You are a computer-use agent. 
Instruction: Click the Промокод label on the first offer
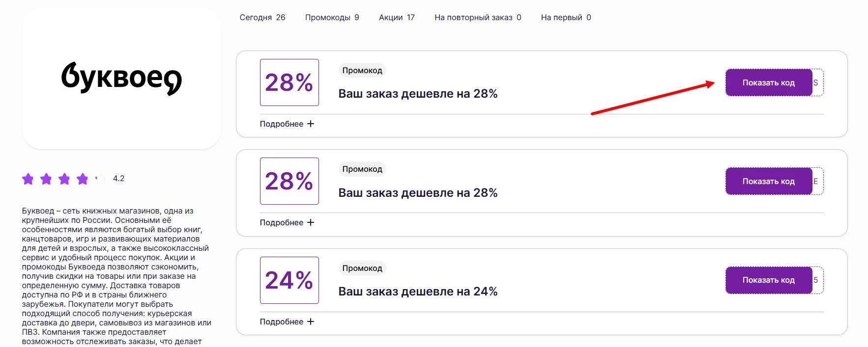coord(363,70)
